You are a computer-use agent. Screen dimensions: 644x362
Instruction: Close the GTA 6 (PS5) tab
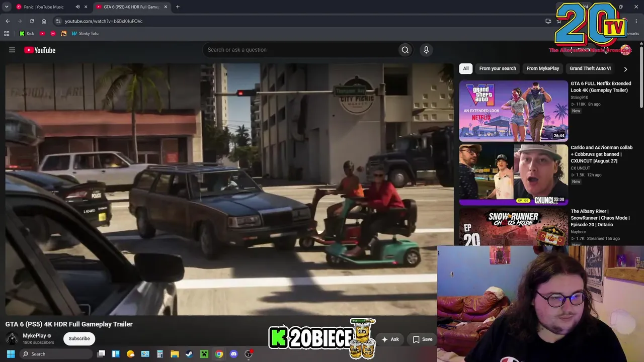[x=166, y=7]
